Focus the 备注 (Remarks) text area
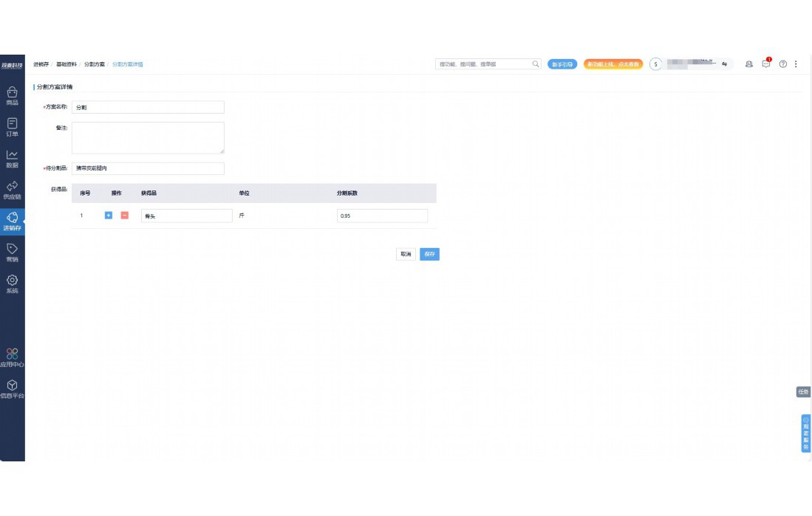812x516 pixels. pyautogui.click(x=148, y=137)
